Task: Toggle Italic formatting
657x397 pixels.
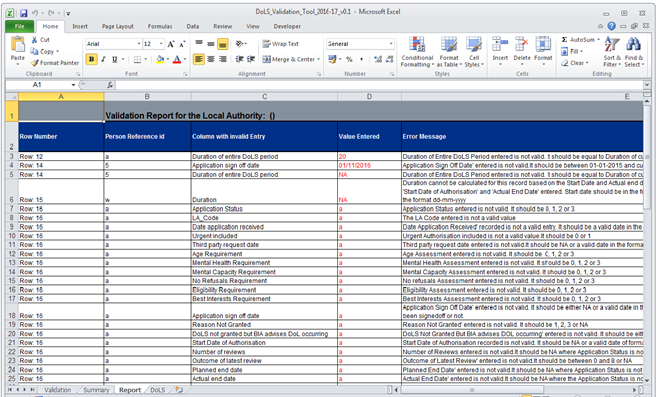Action: point(103,60)
